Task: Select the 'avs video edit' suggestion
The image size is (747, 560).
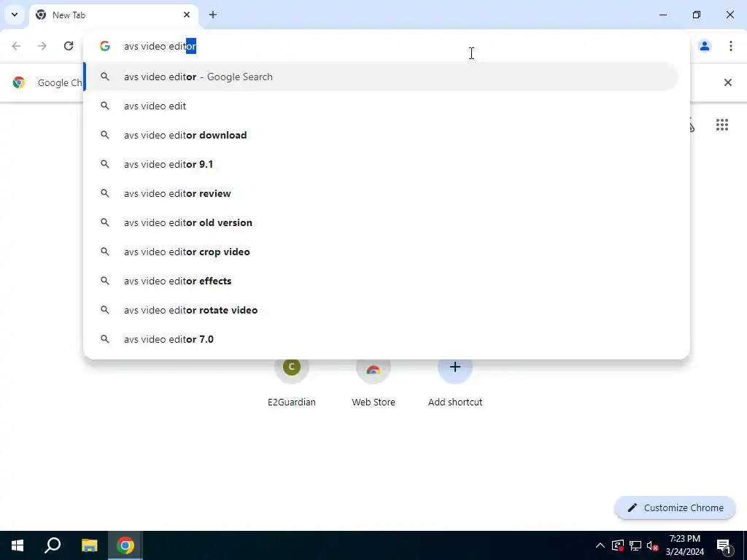Action: 381,106
